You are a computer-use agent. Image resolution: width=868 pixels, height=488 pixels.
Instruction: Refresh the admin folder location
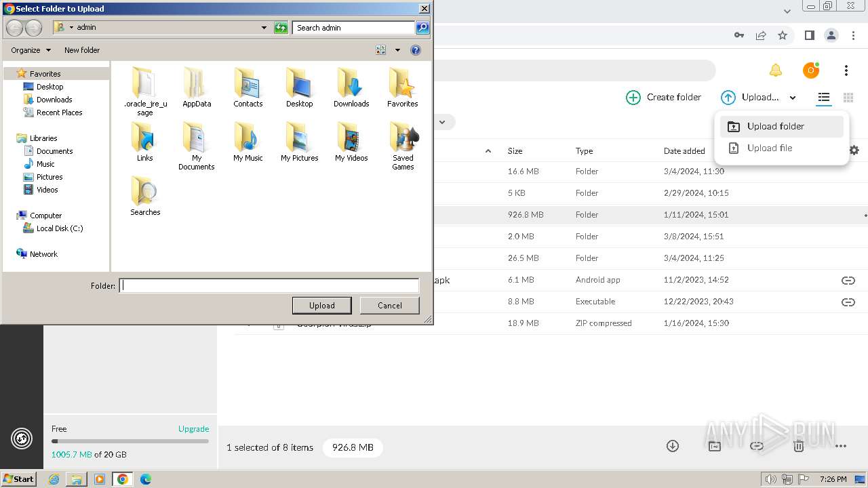pos(281,28)
